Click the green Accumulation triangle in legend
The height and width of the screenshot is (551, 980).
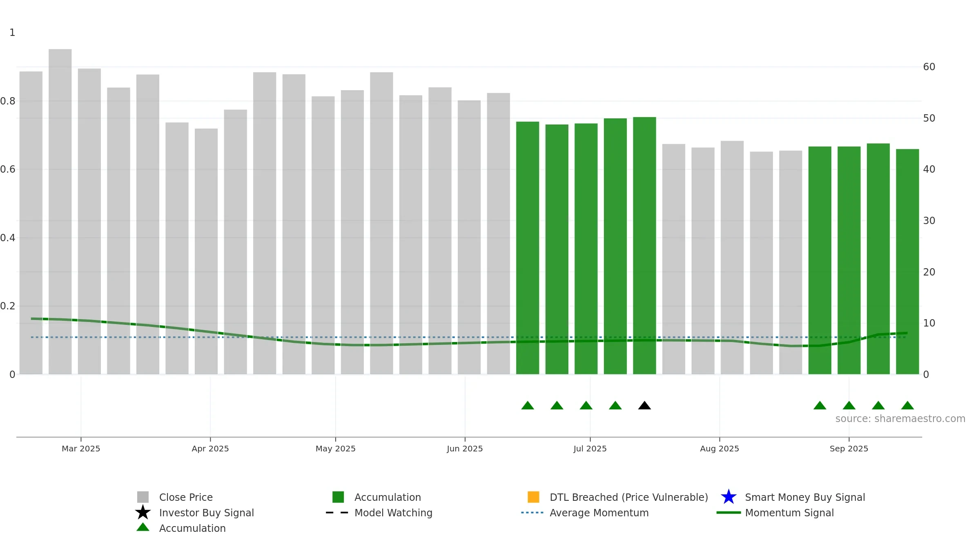point(143,527)
